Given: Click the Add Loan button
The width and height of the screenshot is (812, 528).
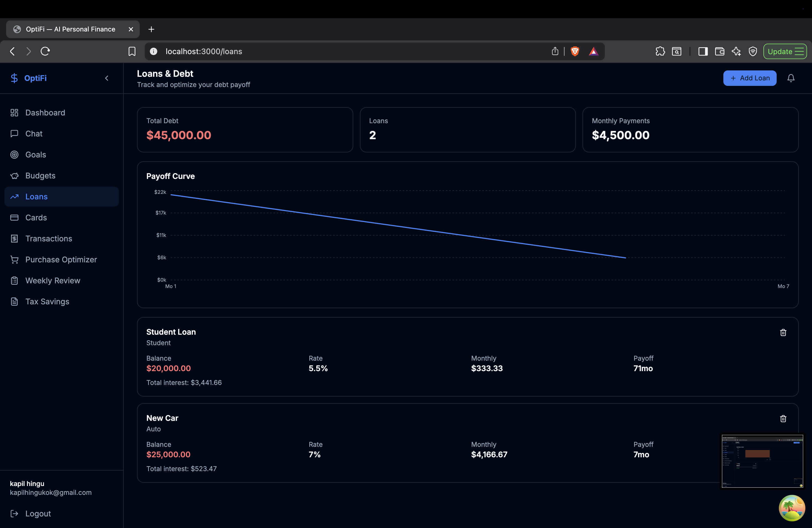Looking at the screenshot, I should click(x=750, y=78).
